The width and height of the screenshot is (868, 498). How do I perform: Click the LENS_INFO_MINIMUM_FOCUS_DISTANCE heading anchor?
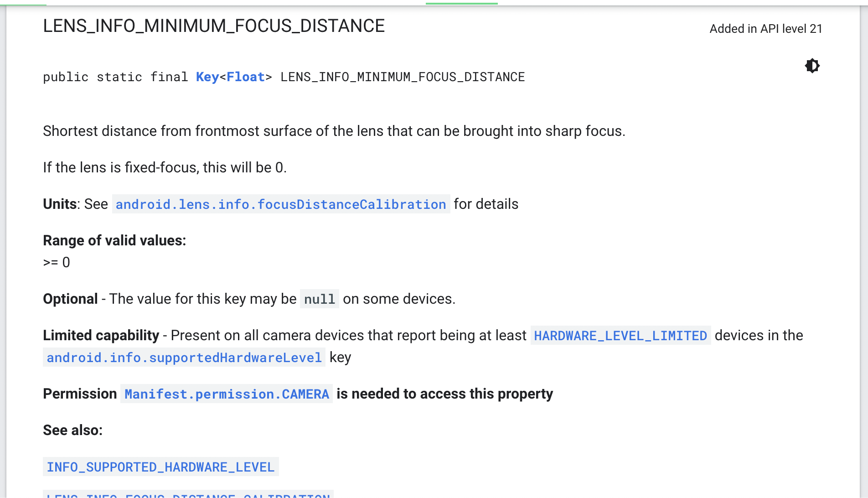coord(213,26)
